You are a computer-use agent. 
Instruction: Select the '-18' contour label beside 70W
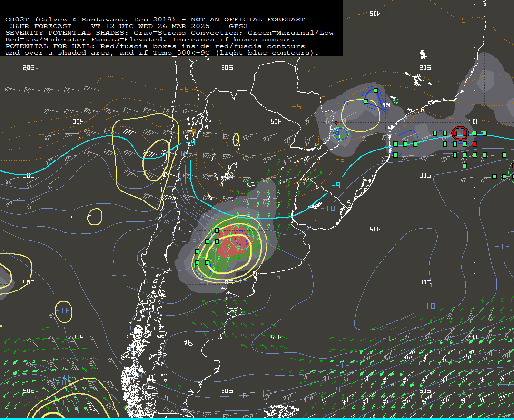coord(189,241)
